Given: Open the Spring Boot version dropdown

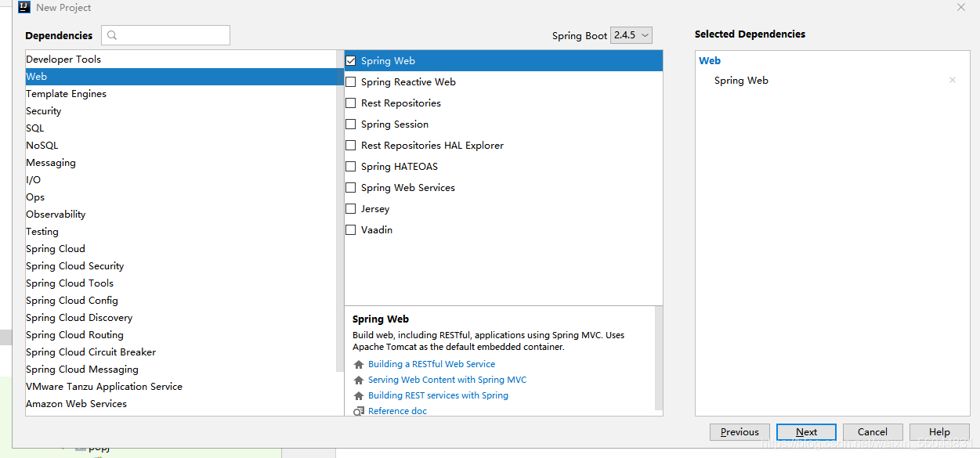Looking at the screenshot, I should coord(631,35).
